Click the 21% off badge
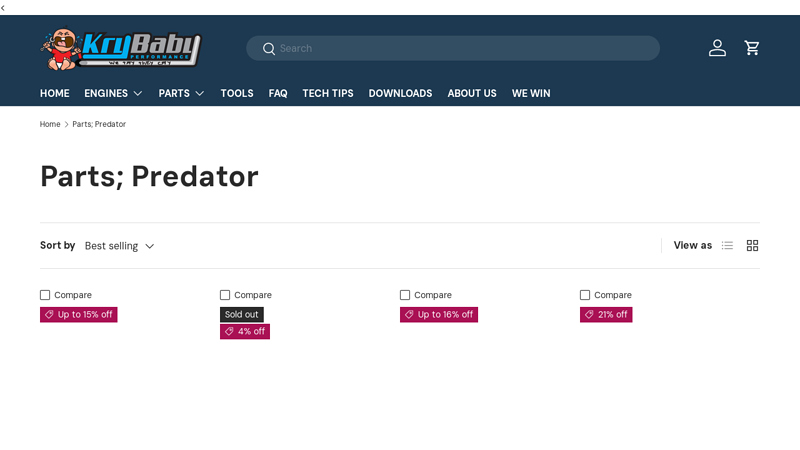 pos(606,314)
